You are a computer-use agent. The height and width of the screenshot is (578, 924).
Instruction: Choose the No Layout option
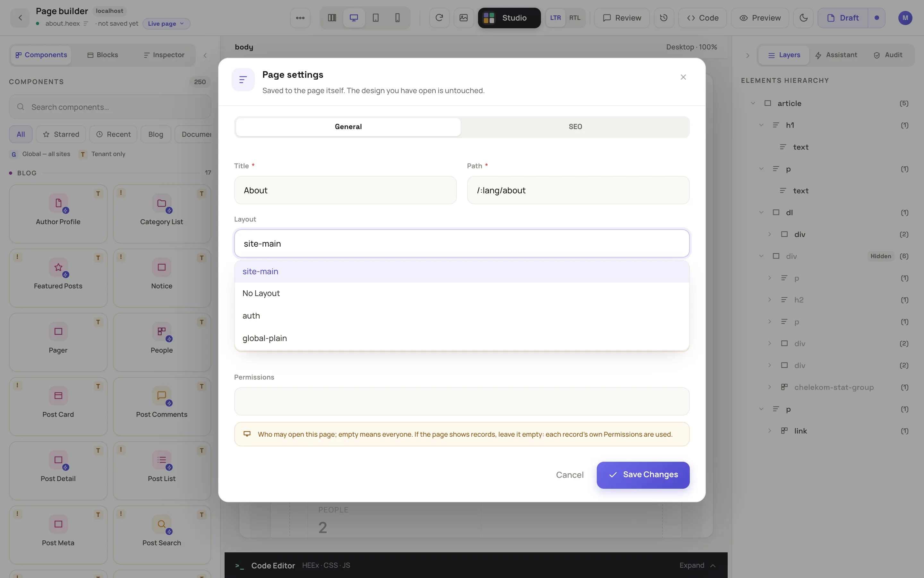click(x=462, y=293)
